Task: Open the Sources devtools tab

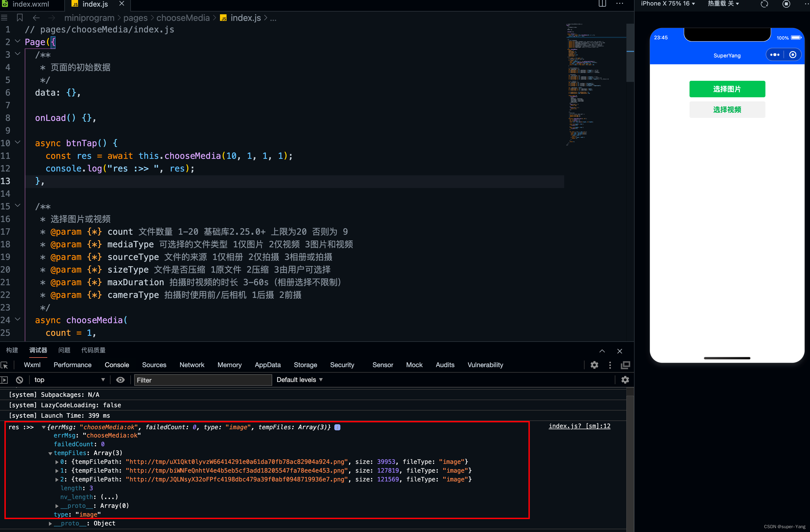Action: pos(154,365)
